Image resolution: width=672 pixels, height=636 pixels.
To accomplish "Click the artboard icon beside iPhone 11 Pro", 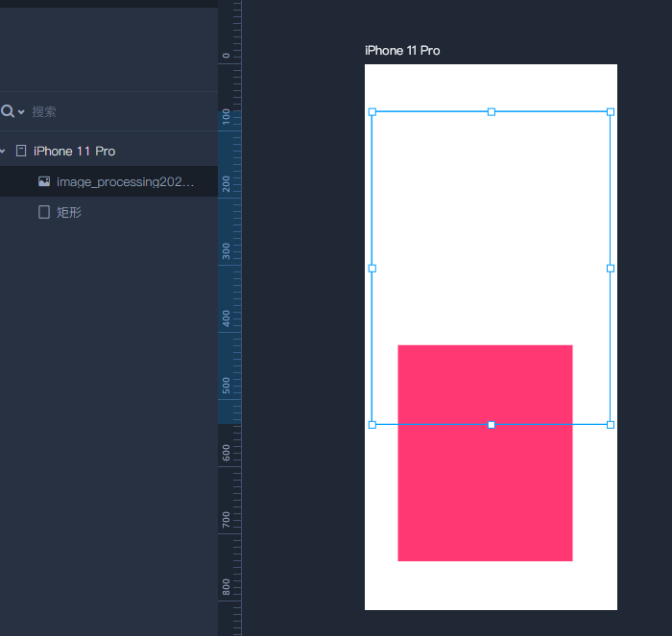I will 21,151.
